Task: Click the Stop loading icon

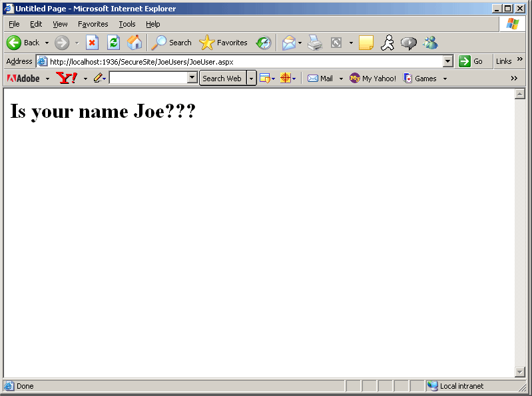Action: pos(92,43)
